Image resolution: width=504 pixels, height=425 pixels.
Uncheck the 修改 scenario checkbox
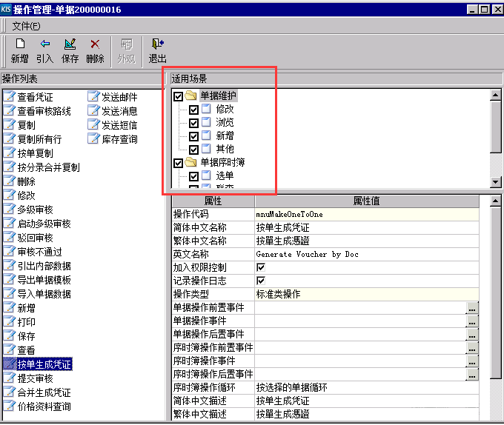(x=194, y=110)
